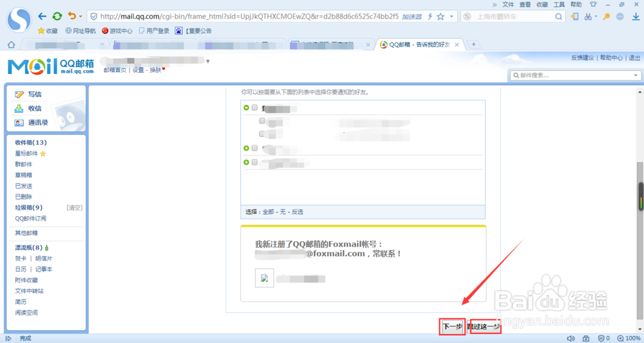Click the orange undo-close-tab arrow icon
644x343 pixels.
pyautogui.click(x=72, y=16)
